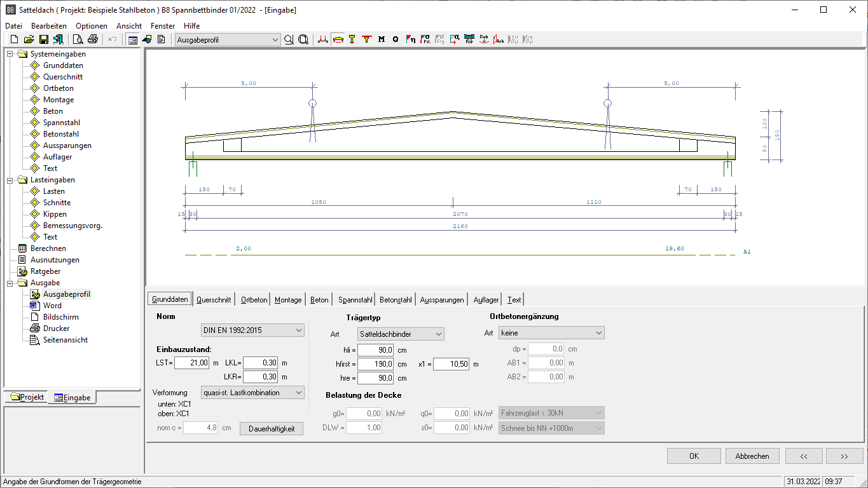Select Berechnen in the tree

pos(48,248)
